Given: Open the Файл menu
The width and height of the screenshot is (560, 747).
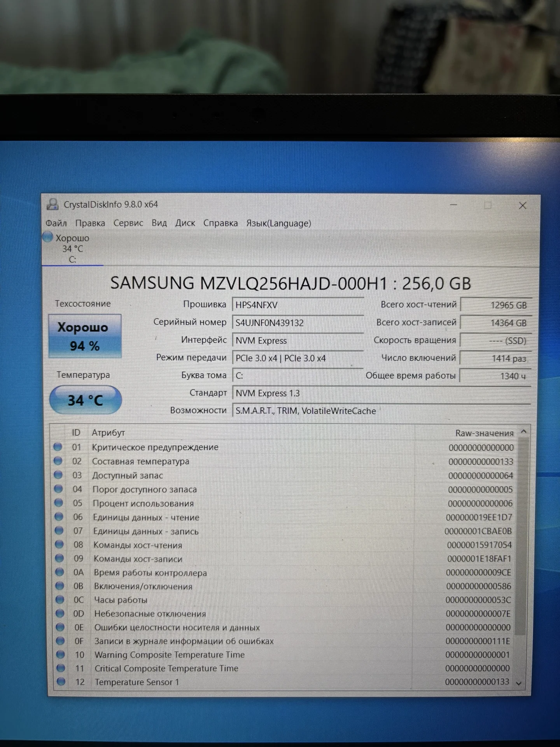Looking at the screenshot, I should 56,223.
